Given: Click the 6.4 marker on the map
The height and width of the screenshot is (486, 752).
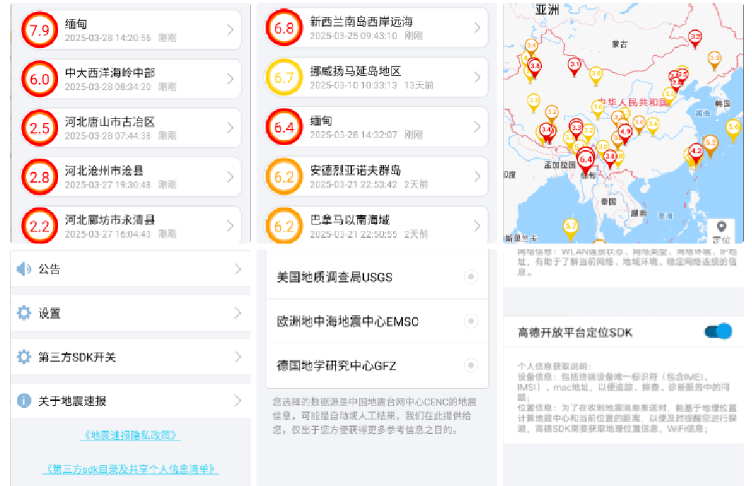Looking at the screenshot, I should click(x=585, y=158).
